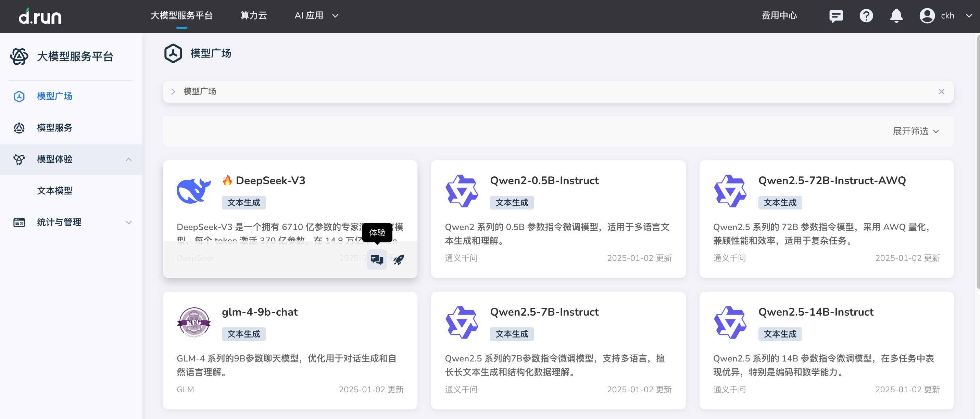Viewport: 980px width, 419px height.
Task: Close the 模型广场 breadcrumb banner
Action: pyautogui.click(x=941, y=92)
